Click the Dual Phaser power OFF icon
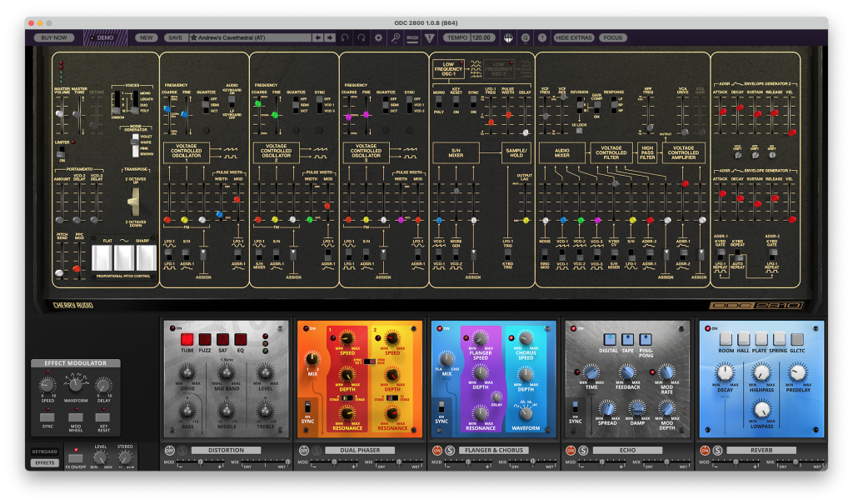Screen dimensions: 853x504 coord(303,450)
